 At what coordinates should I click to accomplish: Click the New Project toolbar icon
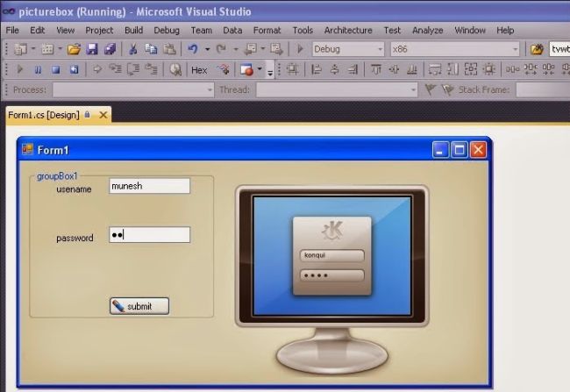[x=20, y=49]
